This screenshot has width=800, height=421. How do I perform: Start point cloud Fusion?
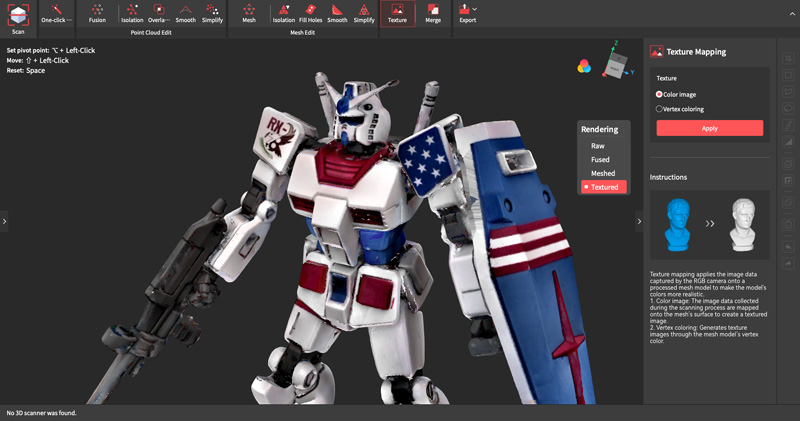coord(97,14)
